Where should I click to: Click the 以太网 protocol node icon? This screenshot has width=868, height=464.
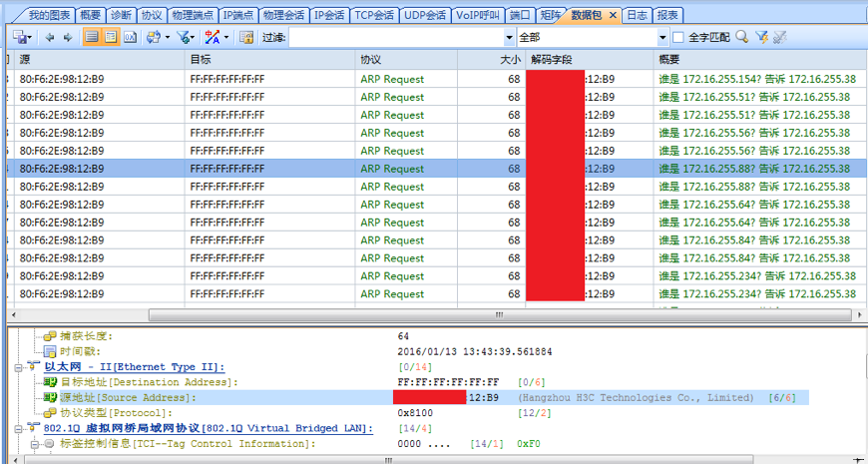(x=34, y=366)
